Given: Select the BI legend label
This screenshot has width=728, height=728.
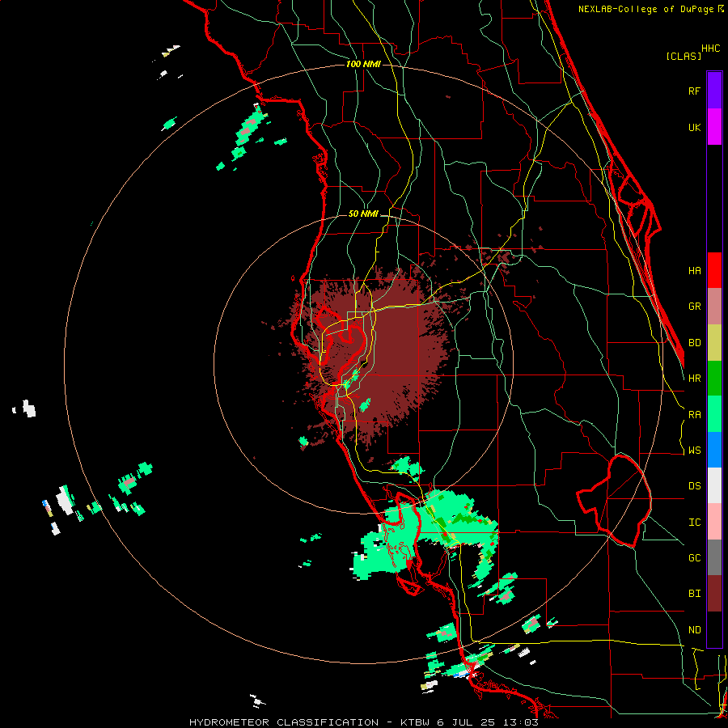Looking at the screenshot, I should click(694, 594).
